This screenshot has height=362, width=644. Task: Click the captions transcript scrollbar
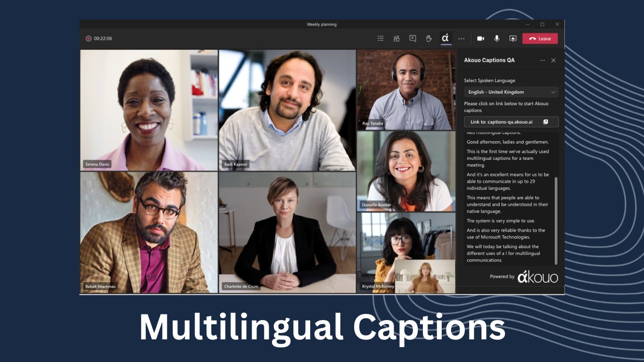[556, 221]
